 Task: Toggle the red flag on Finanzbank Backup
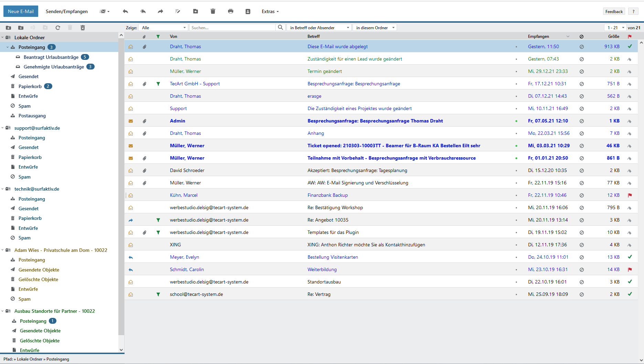pos(630,195)
